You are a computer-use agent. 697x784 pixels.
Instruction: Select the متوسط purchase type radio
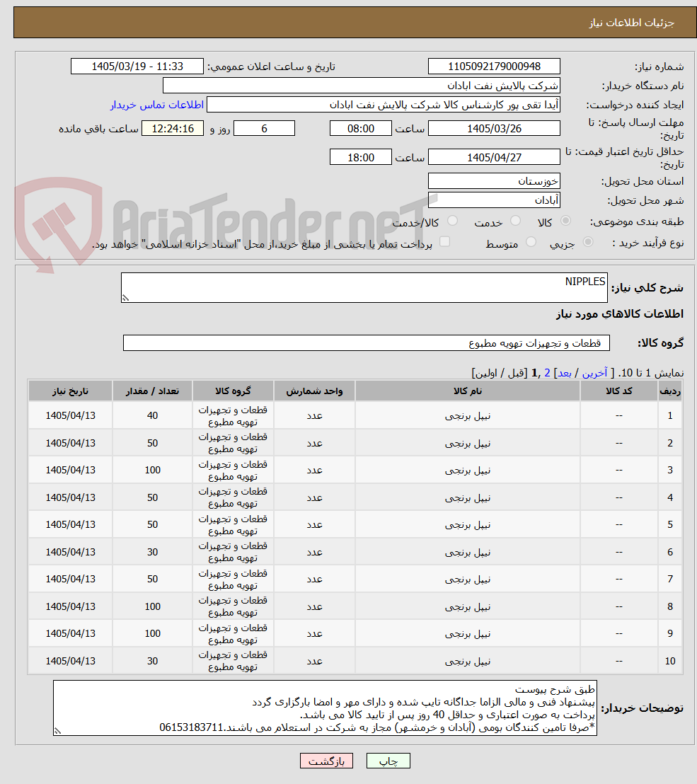pos(531,242)
